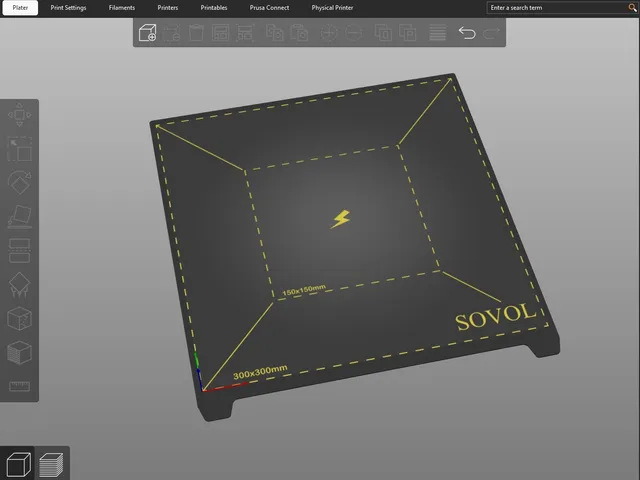Switch to sliced layers preview
The image size is (640, 480).
coord(51,464)
